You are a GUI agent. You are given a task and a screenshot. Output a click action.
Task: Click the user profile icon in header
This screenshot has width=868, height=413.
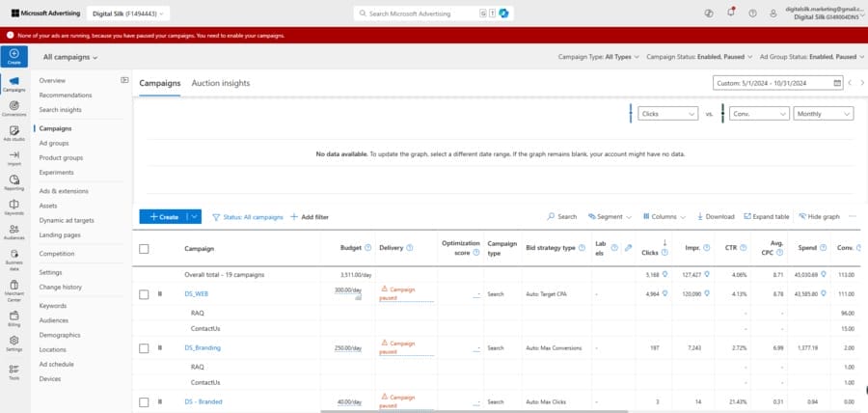[773, 14]
